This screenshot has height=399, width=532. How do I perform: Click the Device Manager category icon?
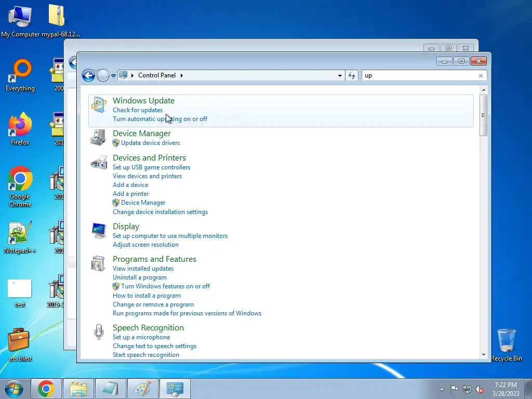coord(99,137)
